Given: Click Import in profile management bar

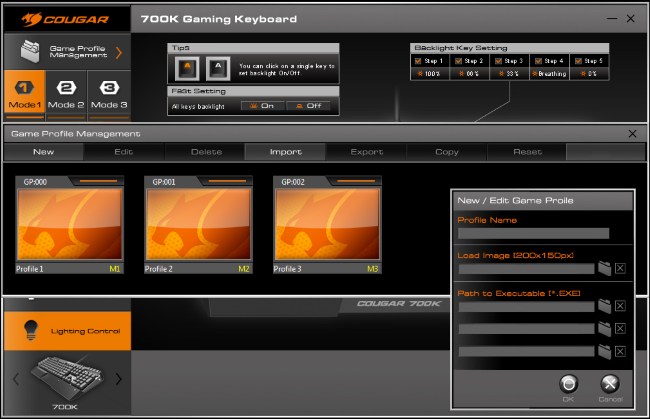Looking at the screenshot, I should (x=286, y=152).
